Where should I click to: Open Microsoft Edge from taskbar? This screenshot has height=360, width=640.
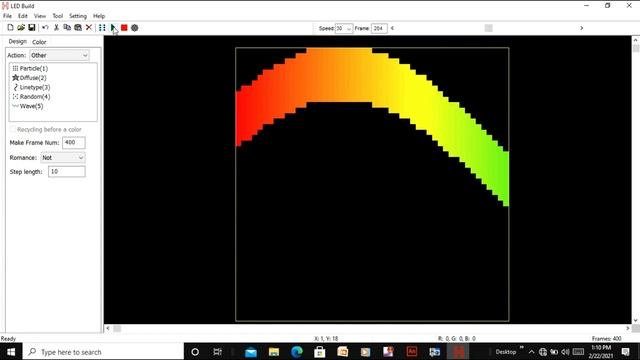[x=297, y=352]
